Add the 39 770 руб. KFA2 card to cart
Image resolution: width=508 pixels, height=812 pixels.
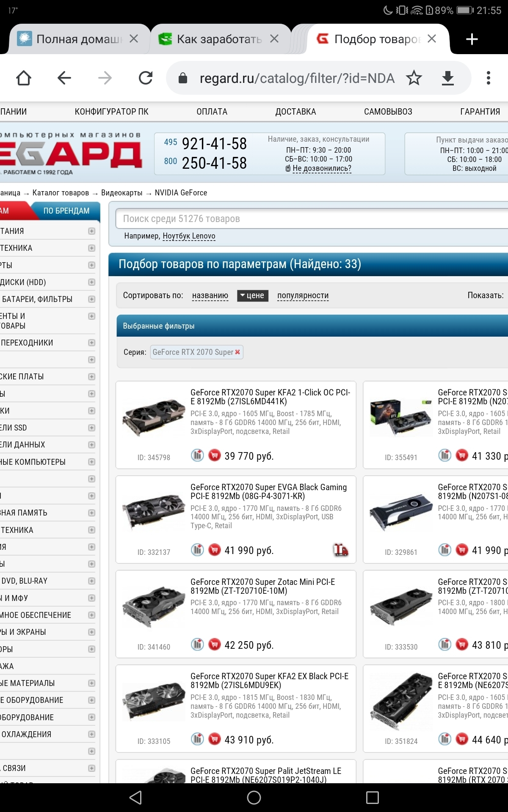click(215, 455)
